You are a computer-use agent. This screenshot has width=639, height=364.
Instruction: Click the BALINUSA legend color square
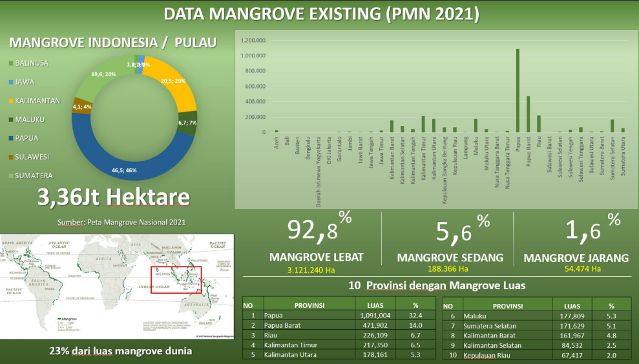point(10,63)
